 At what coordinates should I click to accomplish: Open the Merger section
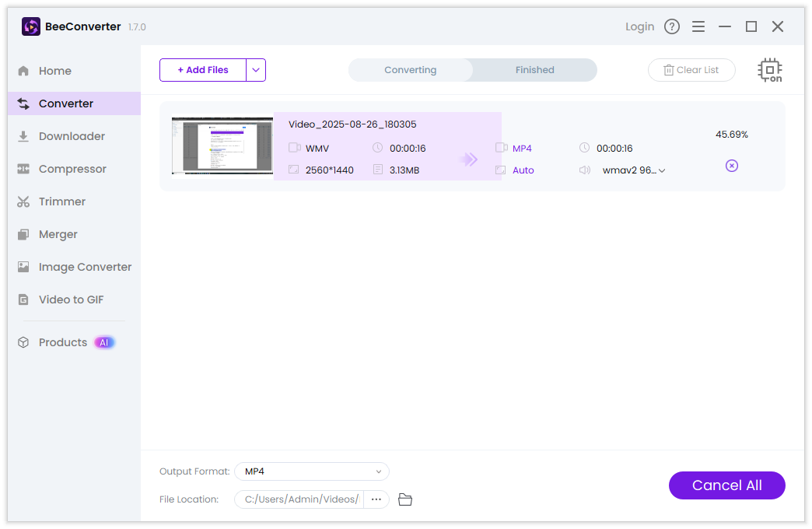tap(58, 234)
